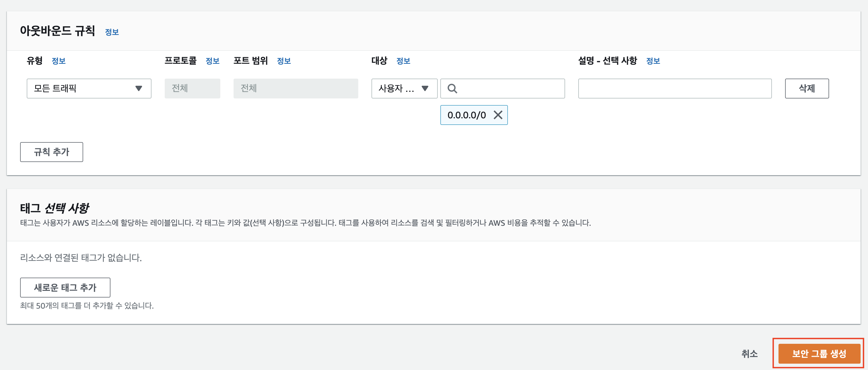Open 정보 link next to 유형
Image resolution: width=868 pixels, height=370 pixels.
tap(59, 61)
